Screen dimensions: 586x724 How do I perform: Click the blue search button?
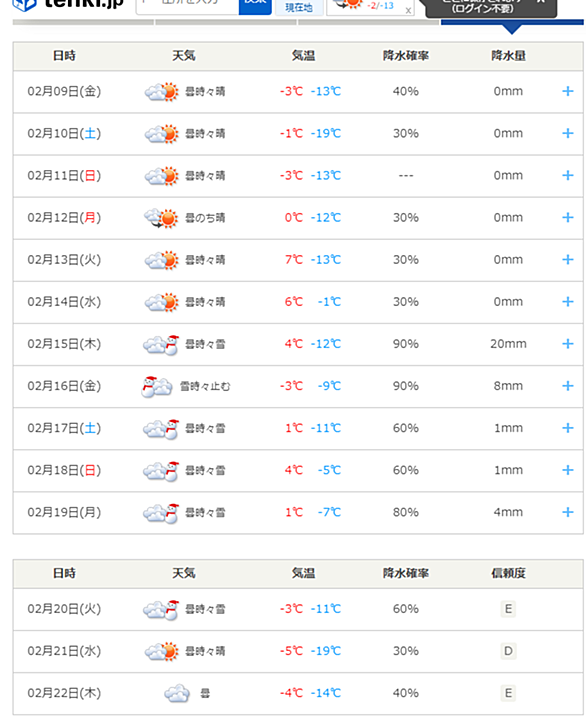point(255,6)
